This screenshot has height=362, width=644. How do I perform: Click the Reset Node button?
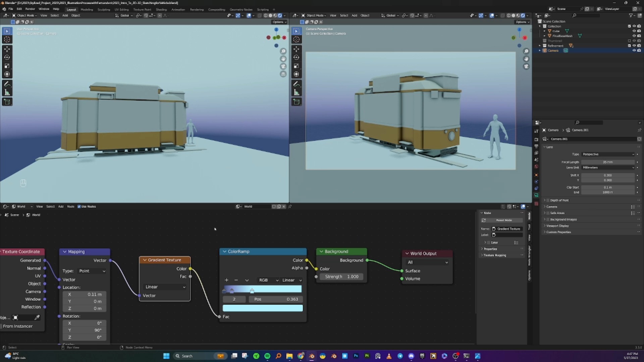click(x=503, y=220)
